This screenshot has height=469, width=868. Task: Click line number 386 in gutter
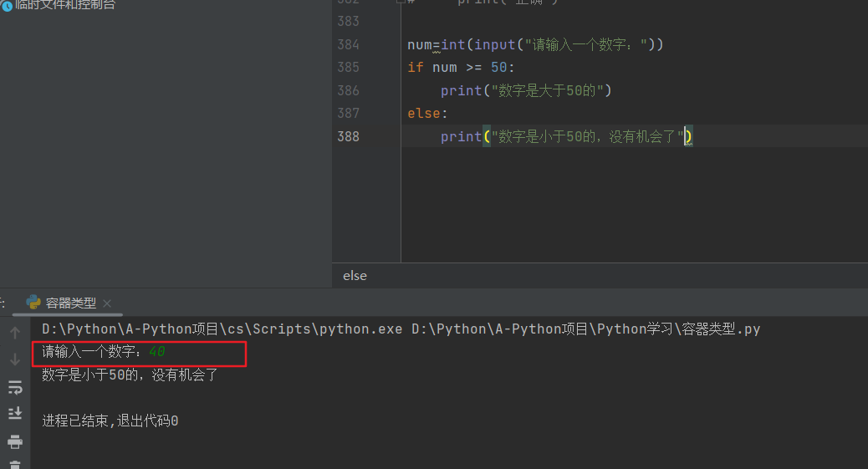[x=348, y=90]
